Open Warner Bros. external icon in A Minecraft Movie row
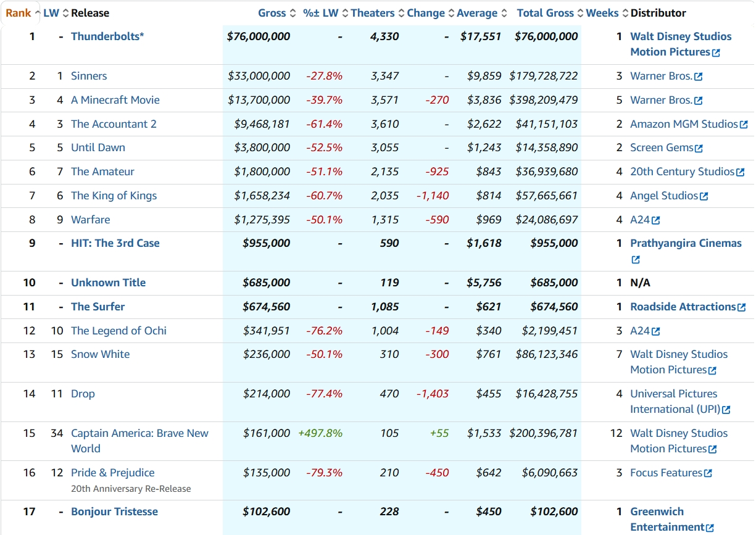Viewport: 756px width, 535px height. coord(698,101)
